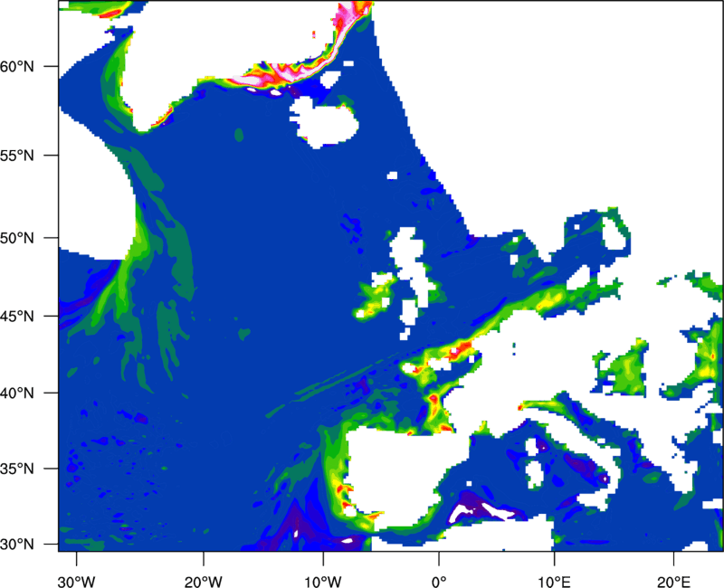Click the 45°N latitude label
The width and height of the screenshot is (724, 588).
click(17, 317)
